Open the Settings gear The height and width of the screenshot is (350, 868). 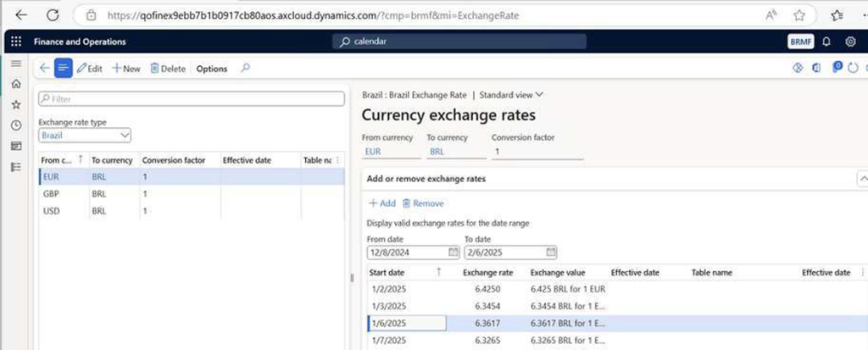pyautogui.click(x=851, y=42)
